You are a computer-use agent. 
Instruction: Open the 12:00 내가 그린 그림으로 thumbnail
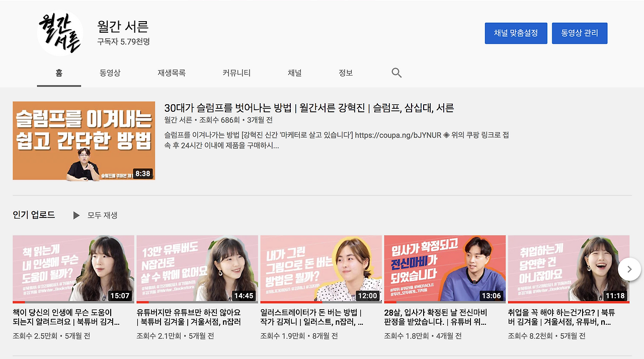click(x=321, y=269)
